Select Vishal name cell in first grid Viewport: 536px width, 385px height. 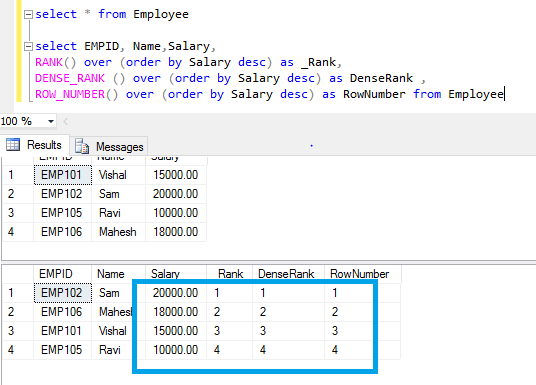tap(119, 175)
